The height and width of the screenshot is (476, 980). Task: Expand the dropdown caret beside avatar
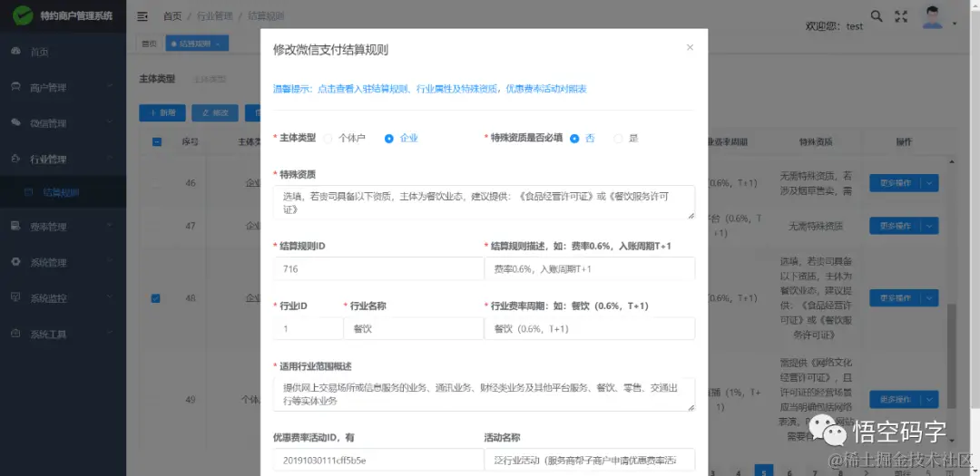coord(955,24)
